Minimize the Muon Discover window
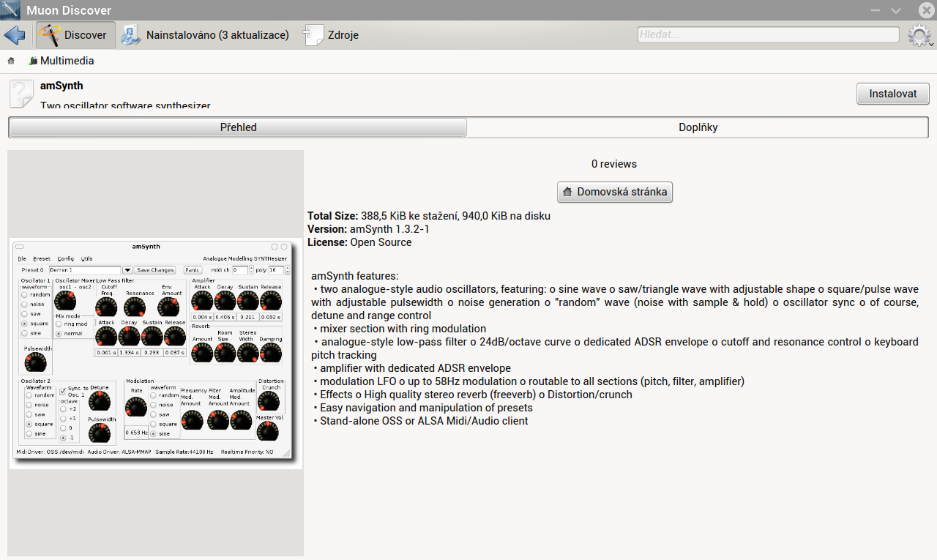 [876, 10]
